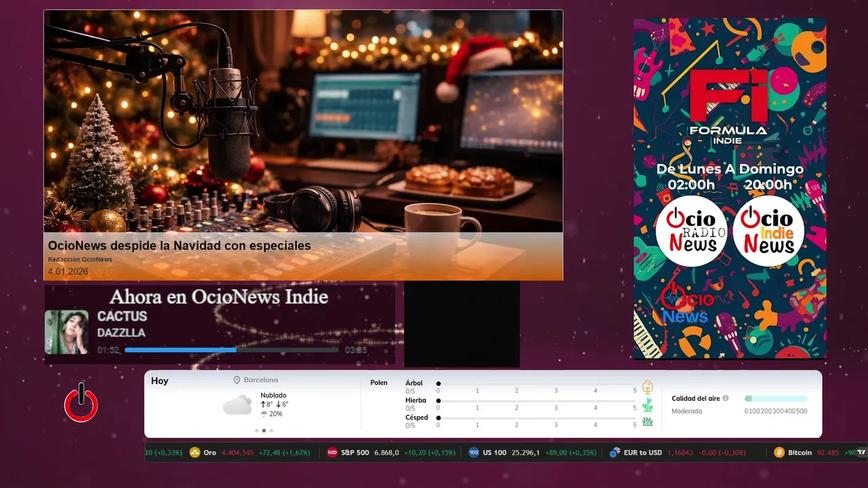The width and height of the screenshot is (868, 488).
Task: Click the DAZZLLA album cover thumbnail
Action: tap(66, 332)
